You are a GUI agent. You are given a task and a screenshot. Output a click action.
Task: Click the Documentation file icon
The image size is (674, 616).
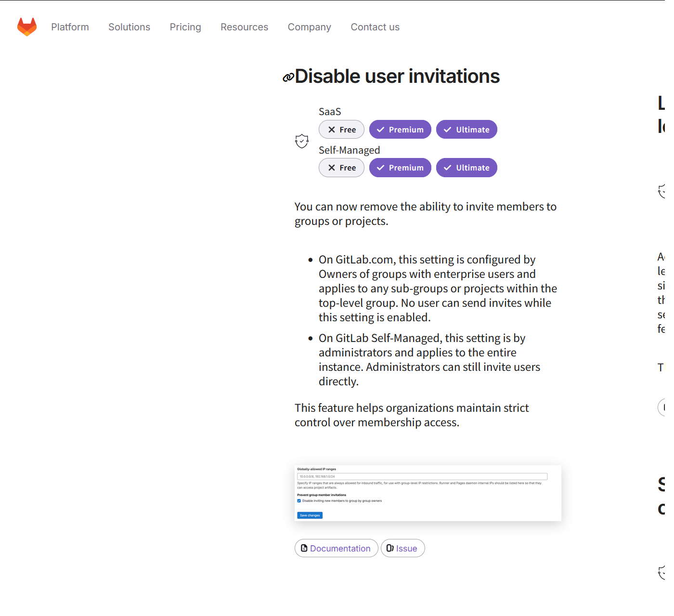click(x=304, y=548)
